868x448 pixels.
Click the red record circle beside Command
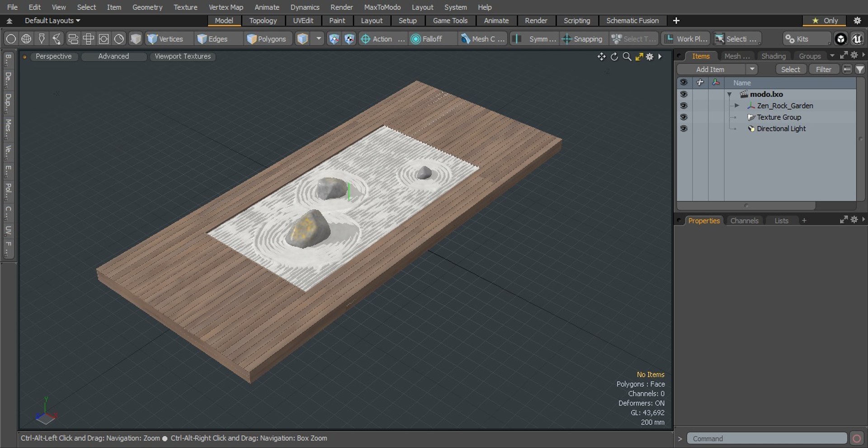856,439
